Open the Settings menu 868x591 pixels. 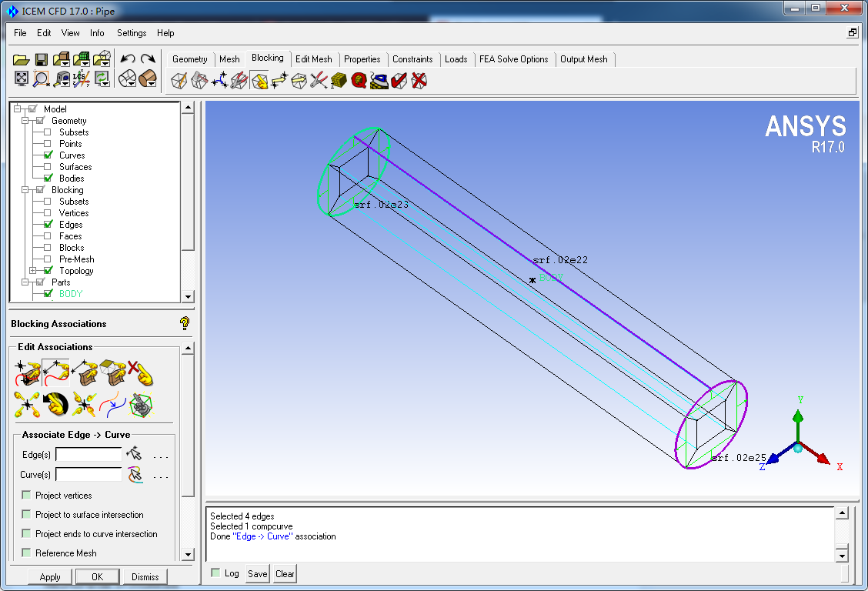132,33
